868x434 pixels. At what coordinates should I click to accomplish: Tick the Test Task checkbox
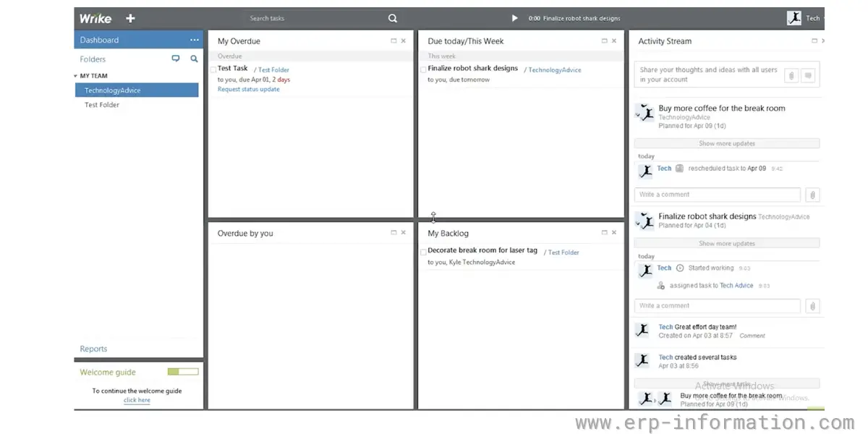click(x=213, y=70)
